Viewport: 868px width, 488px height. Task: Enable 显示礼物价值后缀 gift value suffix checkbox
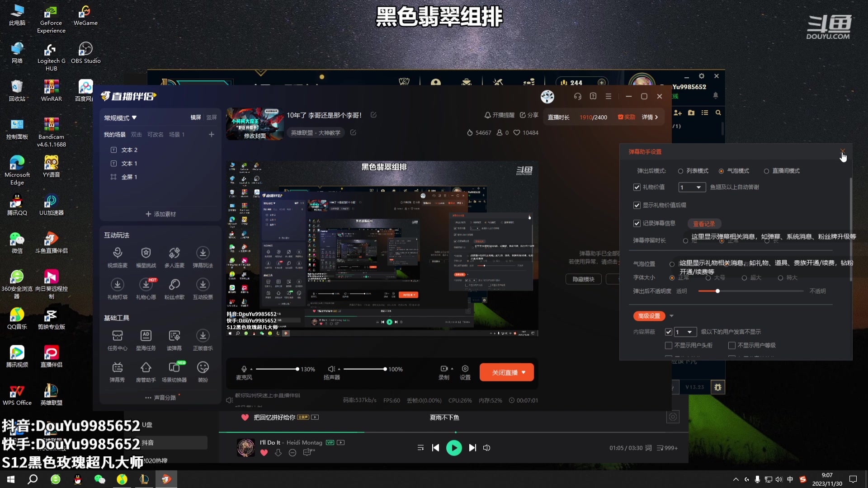tap(637, 205)
